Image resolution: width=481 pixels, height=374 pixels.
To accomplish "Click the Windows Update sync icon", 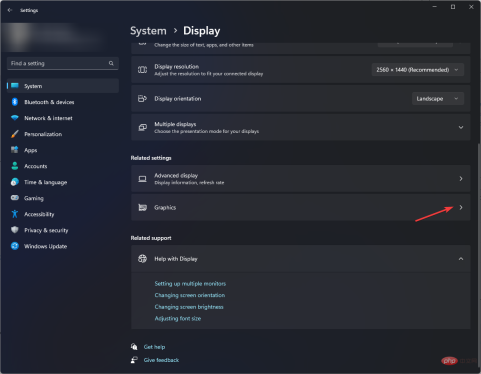I will click(x=15, y=246).
